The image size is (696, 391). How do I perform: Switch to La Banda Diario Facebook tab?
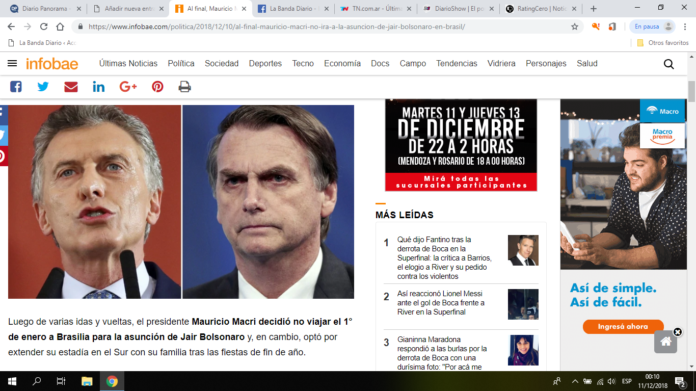click(x=293, y=8)
